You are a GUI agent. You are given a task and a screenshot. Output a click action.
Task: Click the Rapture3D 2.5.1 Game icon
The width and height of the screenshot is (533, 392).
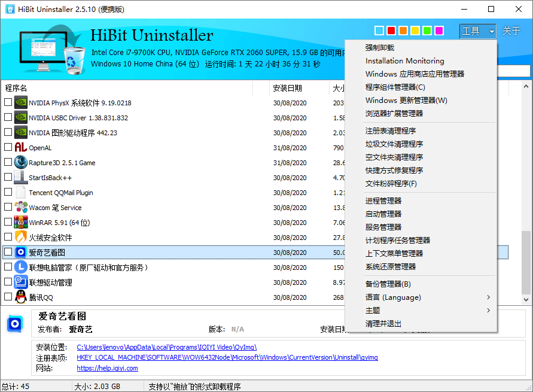(x=21, y=163)
